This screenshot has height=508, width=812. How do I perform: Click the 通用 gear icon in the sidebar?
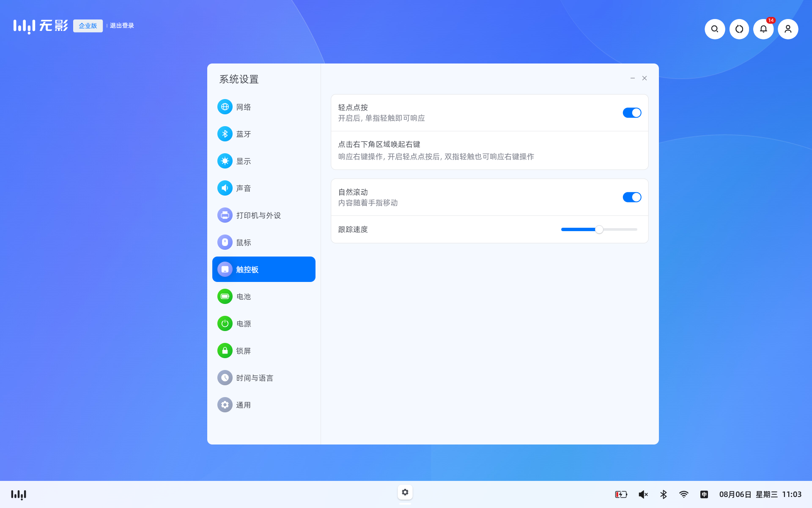225,405
